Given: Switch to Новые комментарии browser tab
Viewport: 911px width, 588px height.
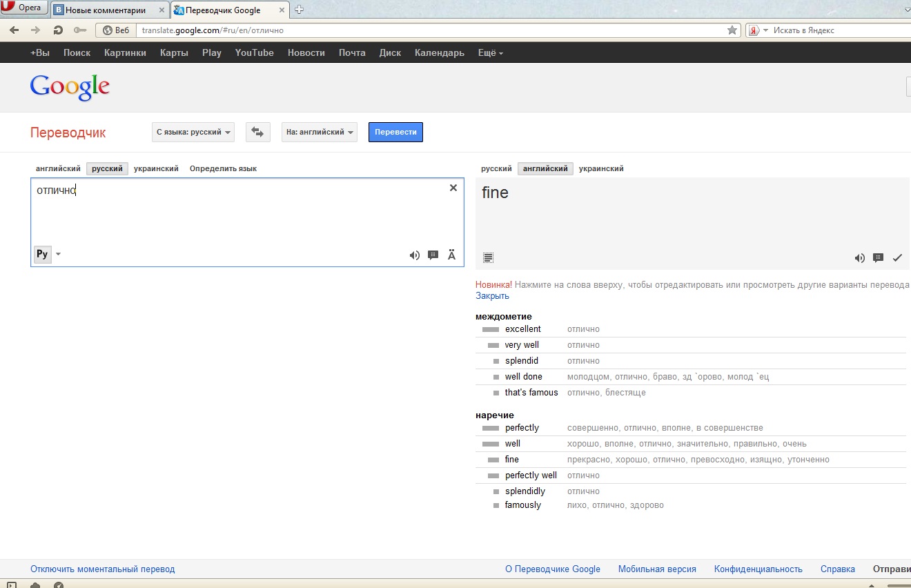Looking at the screenshot, I should pyautogui.click(x=110, y=10).
